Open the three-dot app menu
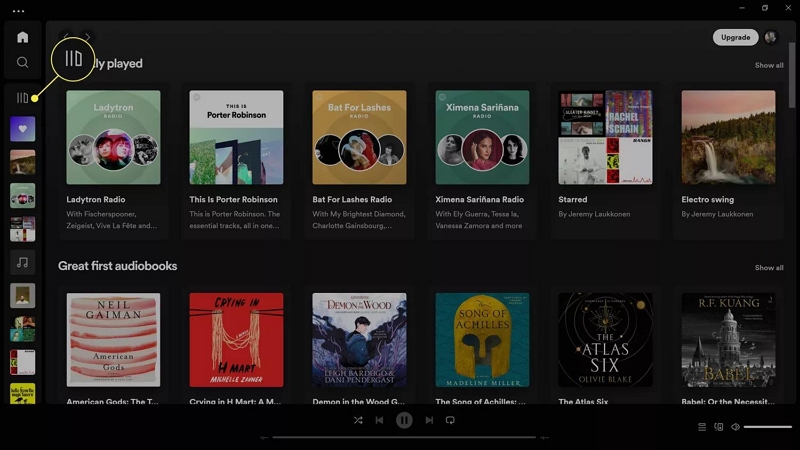Image resolution: width=800 pixels, height=450 pixels. click(18, 9)
